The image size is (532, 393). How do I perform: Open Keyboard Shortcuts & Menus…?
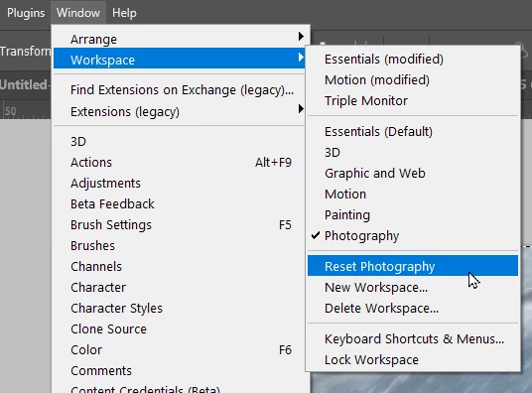click(x=413, y=338)
